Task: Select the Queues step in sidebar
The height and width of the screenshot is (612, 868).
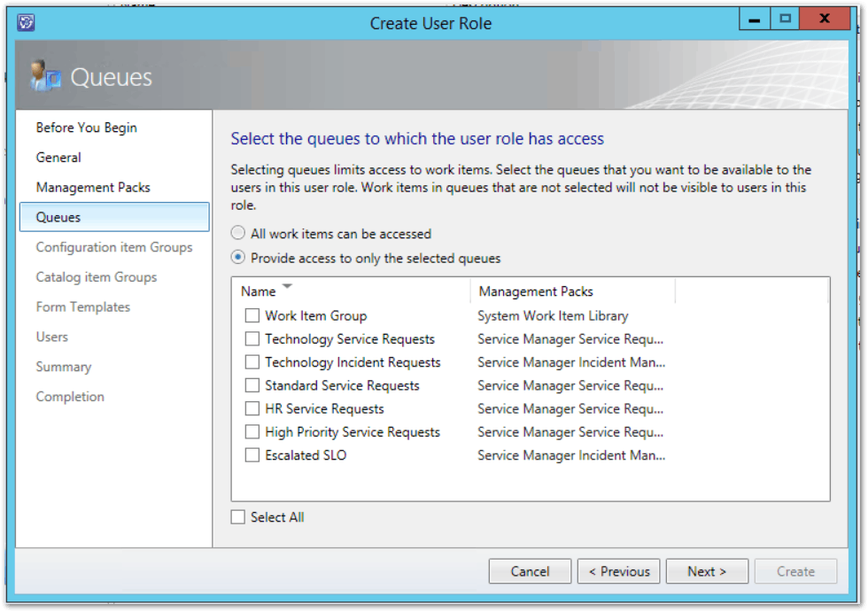Action: [58, 217]
